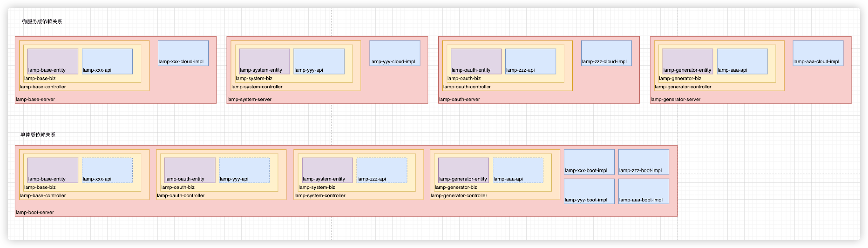The image size is (868, 248).
Task: Select the lamp-xxx-cloud-impl box
Action: pyautogui.click(x=183, y=53)
